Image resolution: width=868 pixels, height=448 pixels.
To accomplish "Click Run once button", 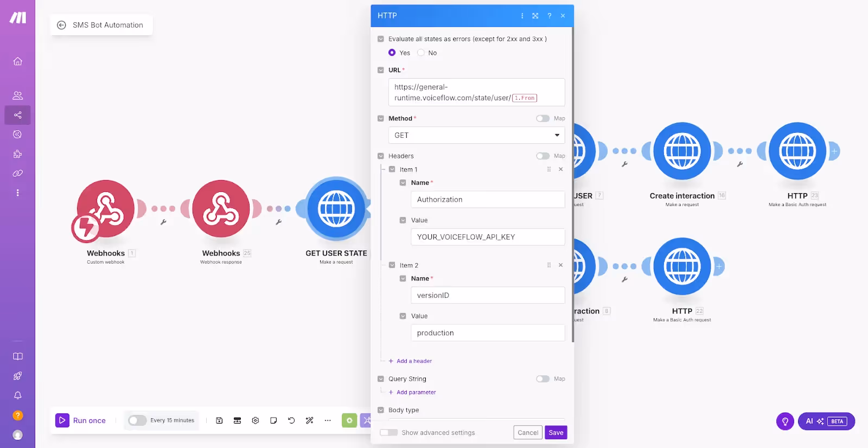I will [81, 420].
